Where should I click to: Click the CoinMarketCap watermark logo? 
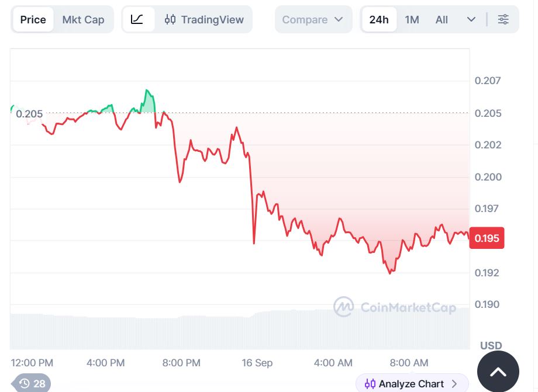point(343,307)
